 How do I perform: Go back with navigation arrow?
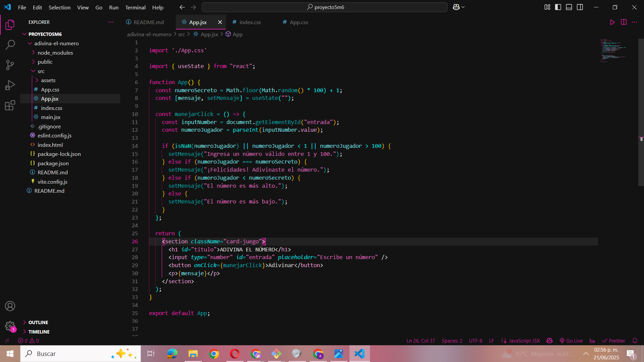tap(182, 7)
